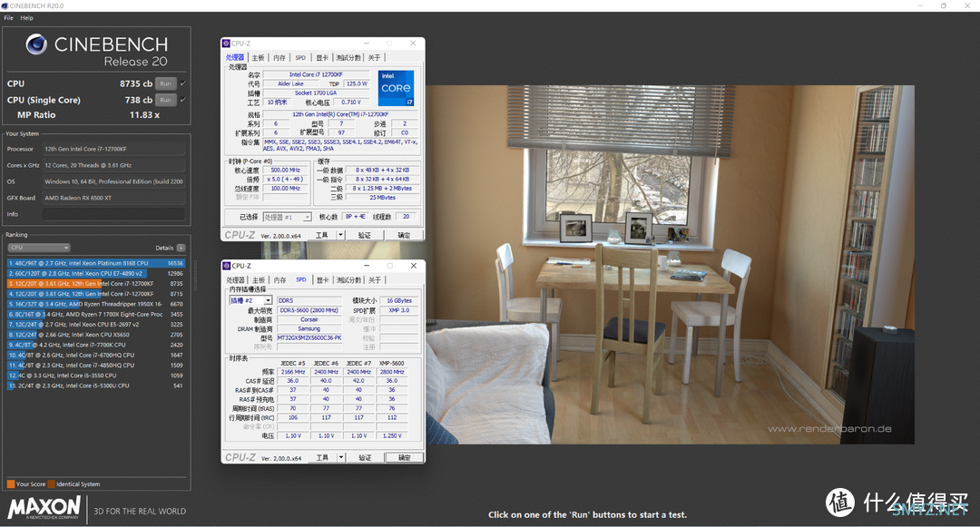Open 显卡 tab in upper CPU-Z window
Viewport: 980px width, 527px height.
tap(322, 57)
